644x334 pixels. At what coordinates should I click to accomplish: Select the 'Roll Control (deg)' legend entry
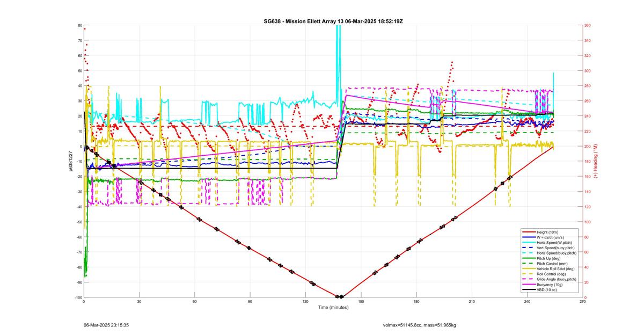pyautogui.click(x=544, y=274)
